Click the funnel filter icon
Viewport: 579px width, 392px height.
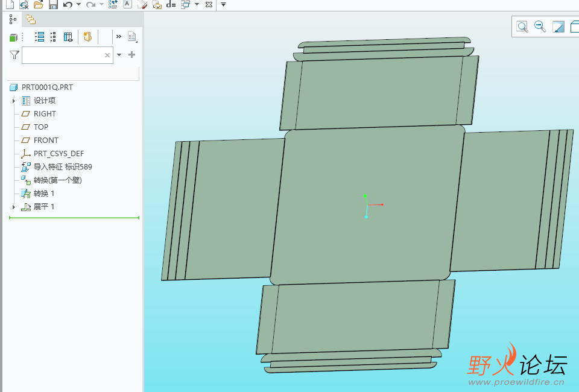tap(14, 55)
